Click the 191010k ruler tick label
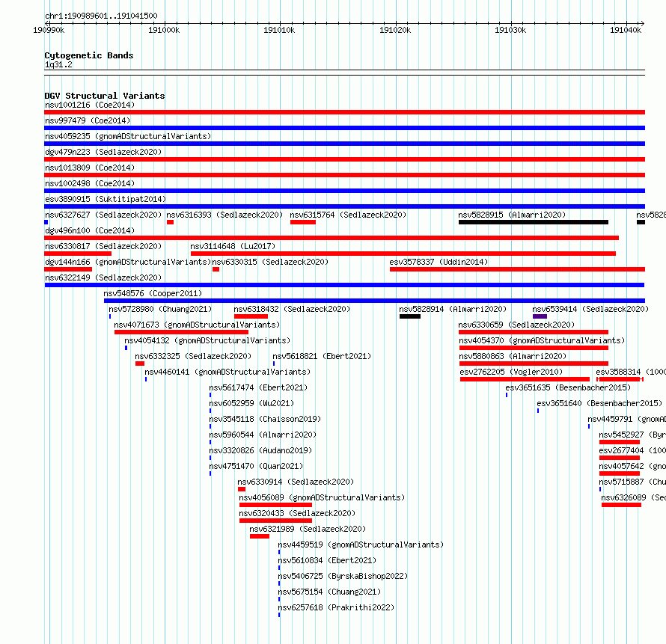 [279, 30]
